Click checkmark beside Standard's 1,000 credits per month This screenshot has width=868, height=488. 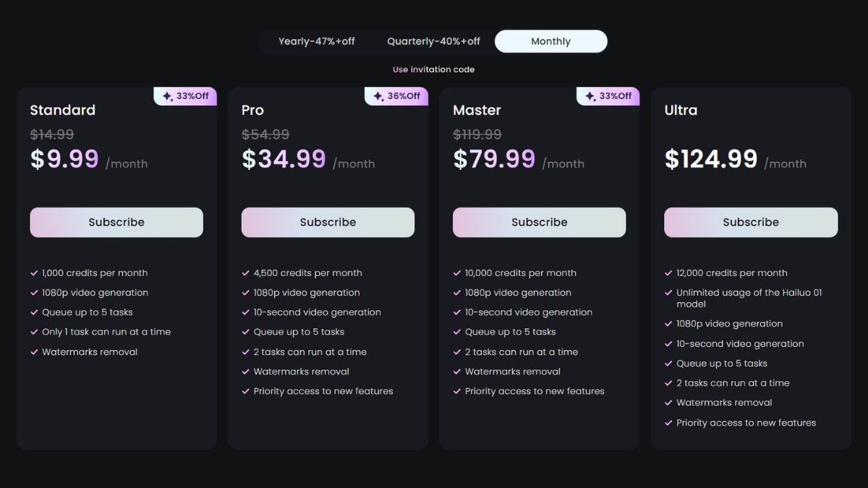pos(34,273)
